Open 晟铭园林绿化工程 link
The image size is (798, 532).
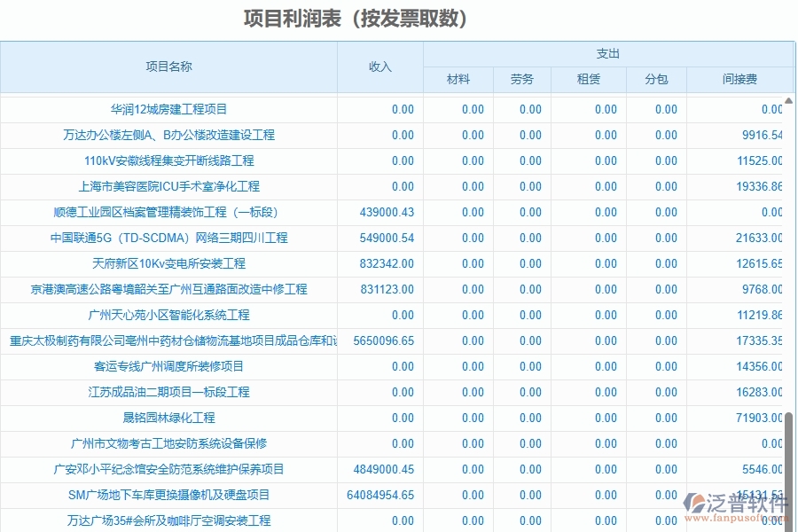(168, 418)
